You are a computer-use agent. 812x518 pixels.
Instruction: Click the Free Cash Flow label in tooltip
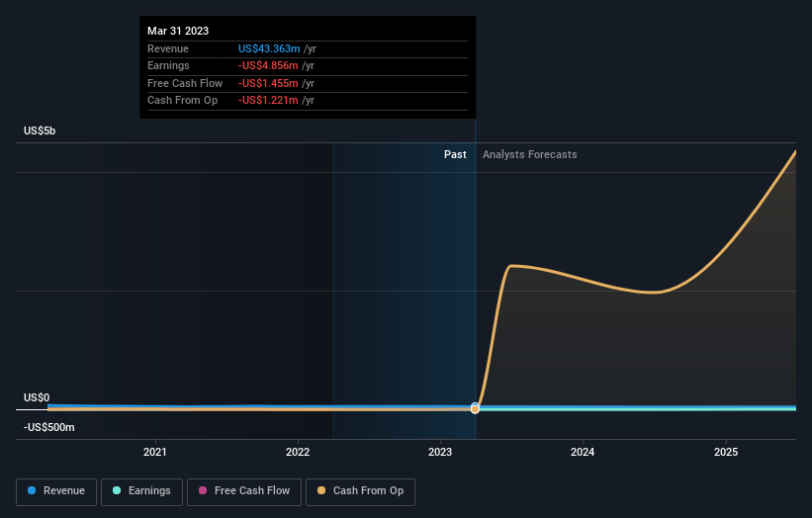[185, 83]
